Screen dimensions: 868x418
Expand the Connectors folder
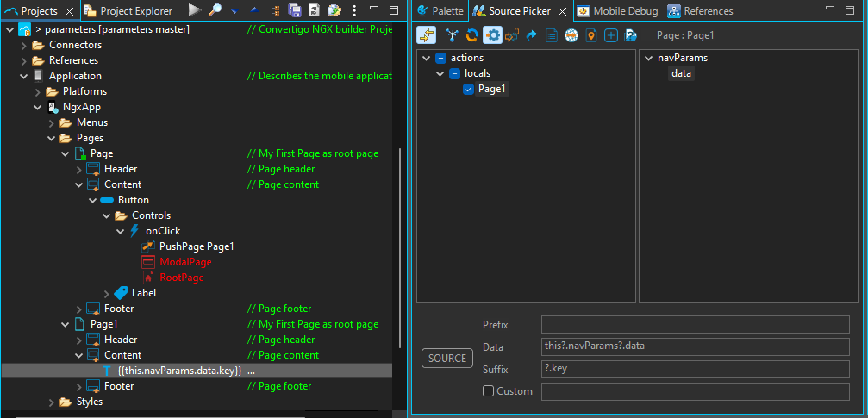pyautogui.click(x=24, y=45)
